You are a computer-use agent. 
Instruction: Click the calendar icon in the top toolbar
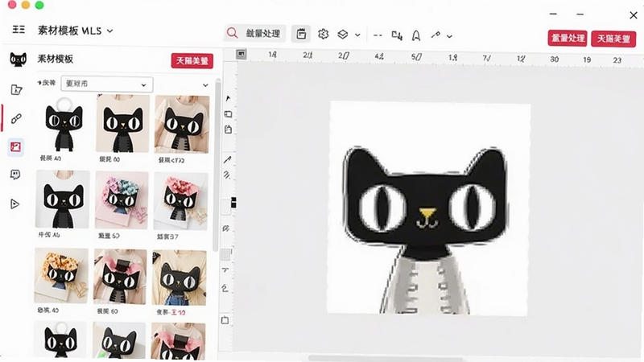301,34
